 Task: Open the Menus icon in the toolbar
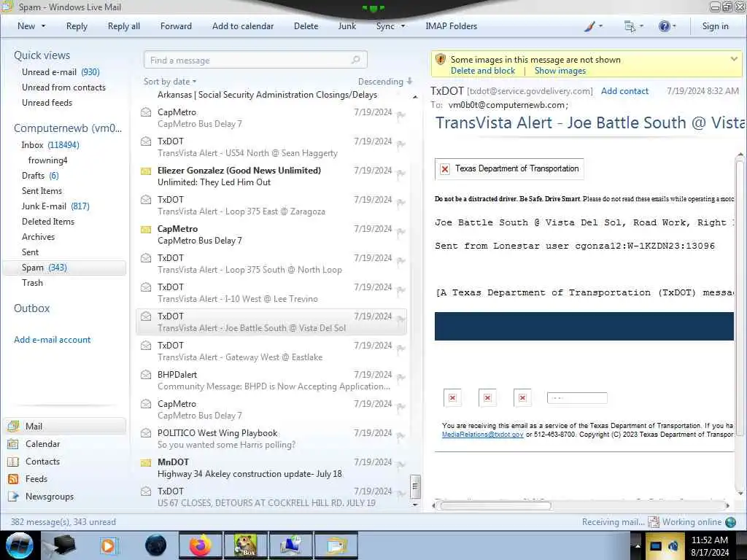pos(633,26)
